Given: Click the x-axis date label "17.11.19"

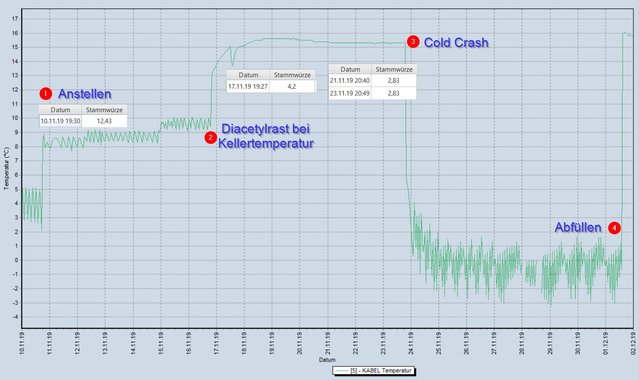Looking at the screenshot, I should click(x=216, y=343).
